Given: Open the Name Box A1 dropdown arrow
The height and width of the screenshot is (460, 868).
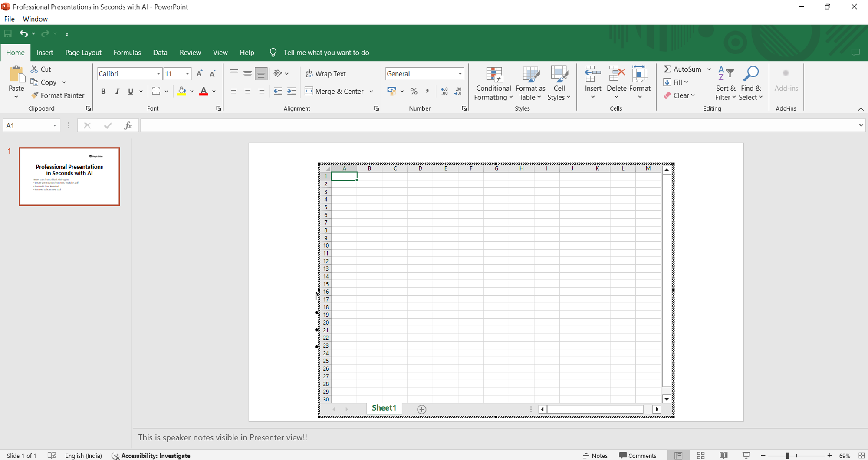Looking at the screenshot, I should (x=55, y=125).
